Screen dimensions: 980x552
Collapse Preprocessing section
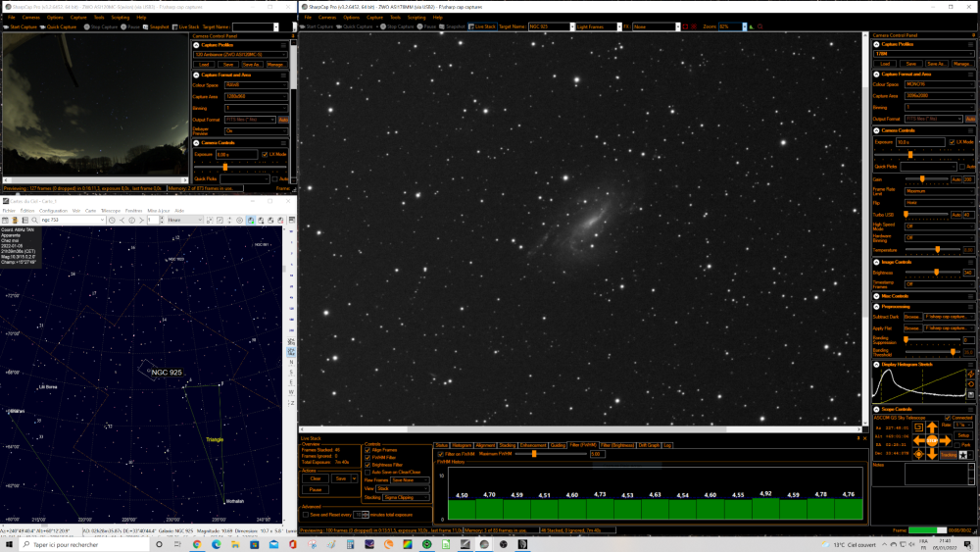coord(876,306)
